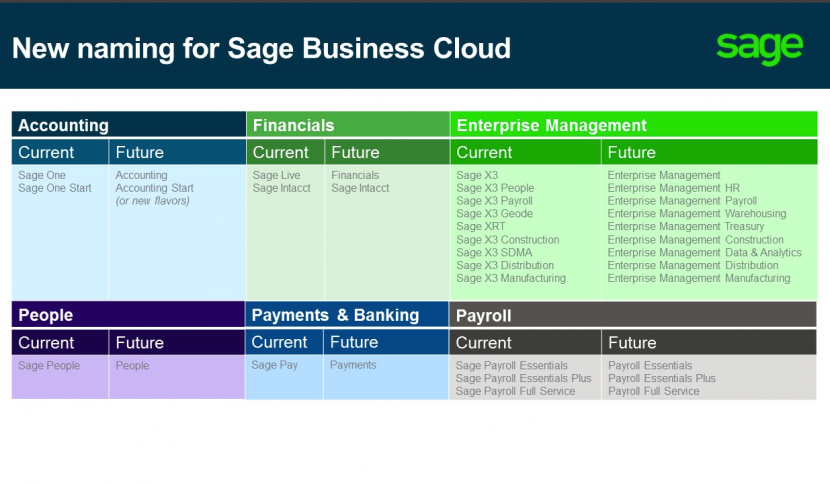
Task: Click 'Financials' in the Financials Future column
Action: [355, 175]
